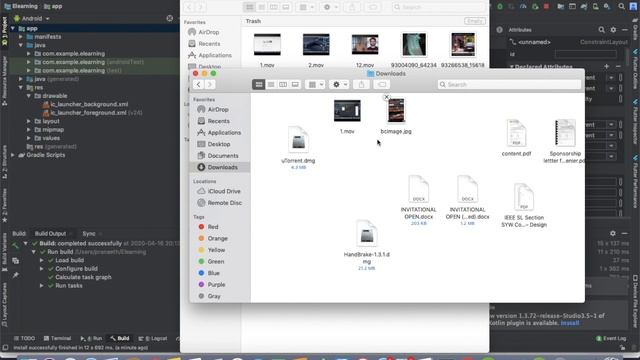
Task: Open the Run tool window
Action: pos(91,338)
